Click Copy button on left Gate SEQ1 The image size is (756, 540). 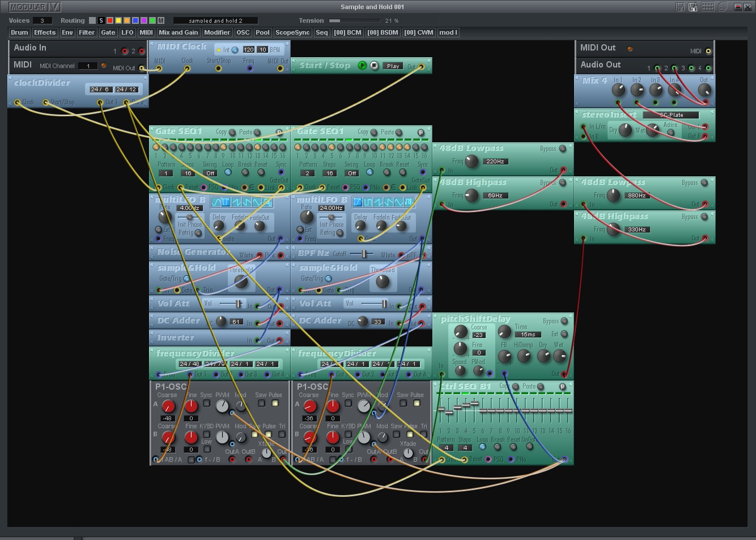[233, 132]
